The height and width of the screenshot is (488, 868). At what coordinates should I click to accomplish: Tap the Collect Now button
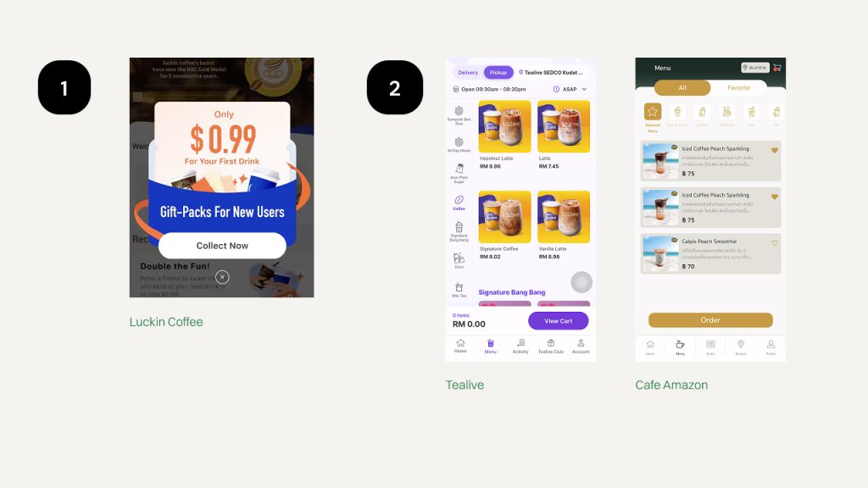point(222,246)
